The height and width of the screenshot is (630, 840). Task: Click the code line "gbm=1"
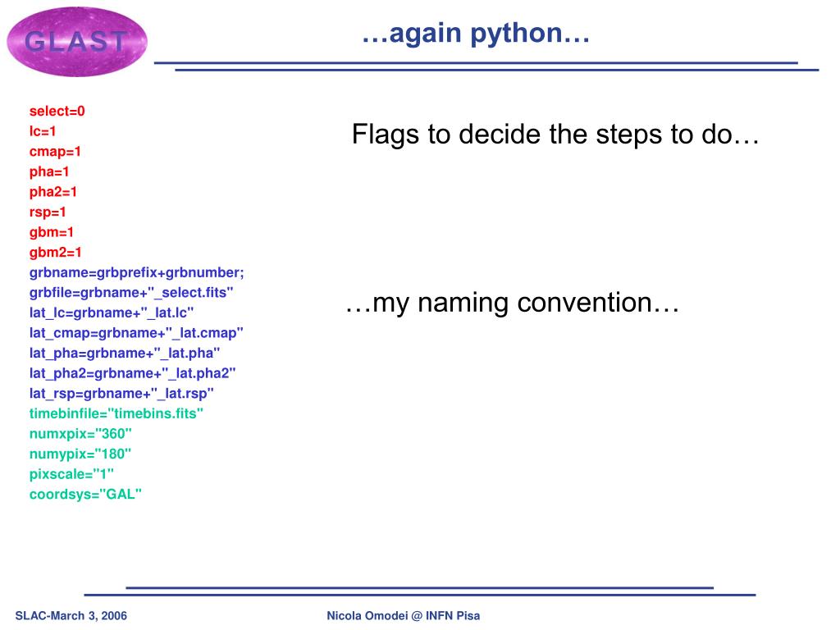click(x=51, y=232)
